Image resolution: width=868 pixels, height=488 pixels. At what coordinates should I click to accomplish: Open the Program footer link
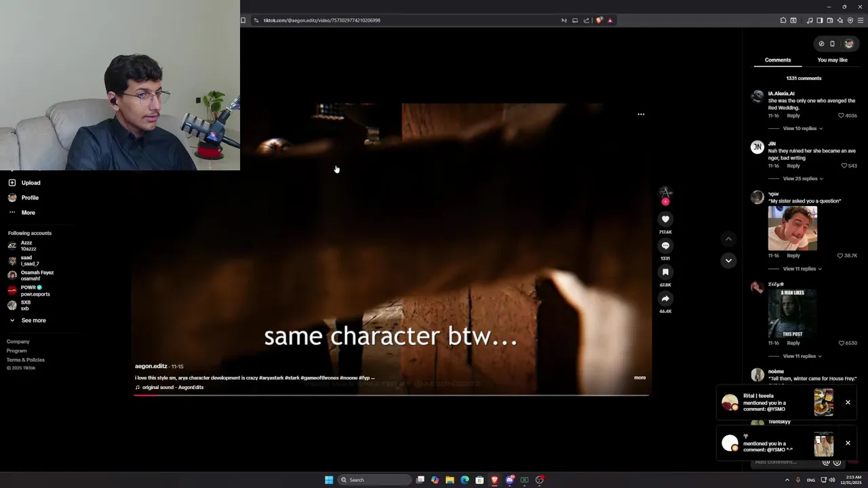coord(17,350)
